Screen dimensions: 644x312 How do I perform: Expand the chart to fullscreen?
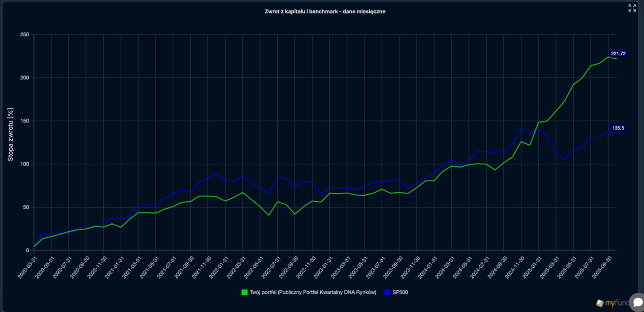[x=632, y=8]
